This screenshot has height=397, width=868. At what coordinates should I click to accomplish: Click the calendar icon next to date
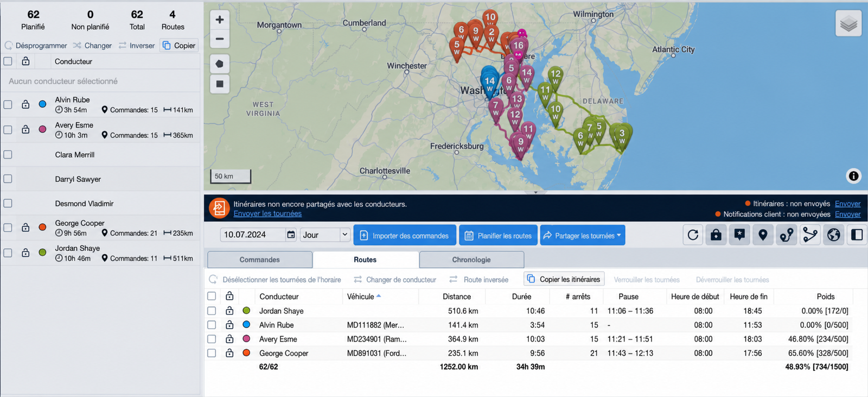[291, 235]
